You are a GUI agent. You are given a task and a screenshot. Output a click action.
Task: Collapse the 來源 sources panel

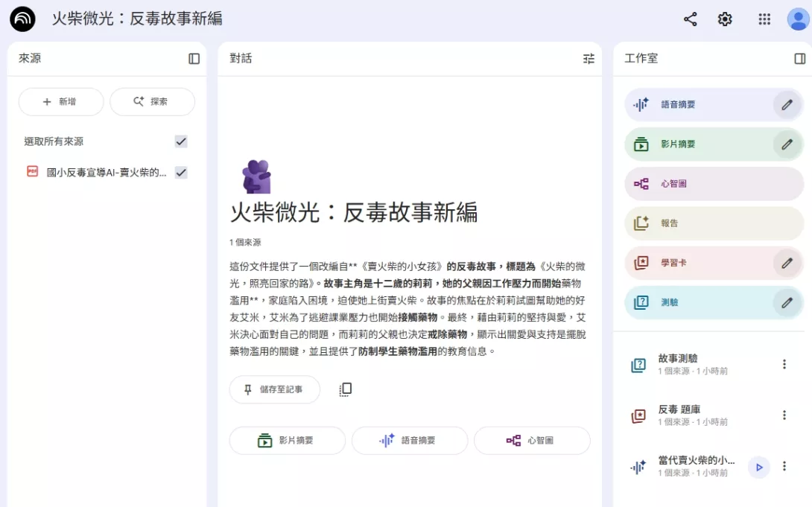pyautogui.click(x=194, y=59)
